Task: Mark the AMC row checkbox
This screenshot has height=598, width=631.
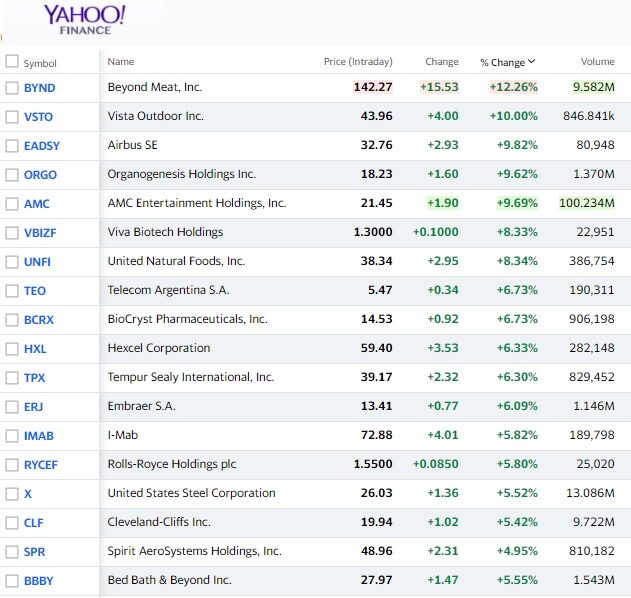Action: pyautogui.click(x=12, y=204)
